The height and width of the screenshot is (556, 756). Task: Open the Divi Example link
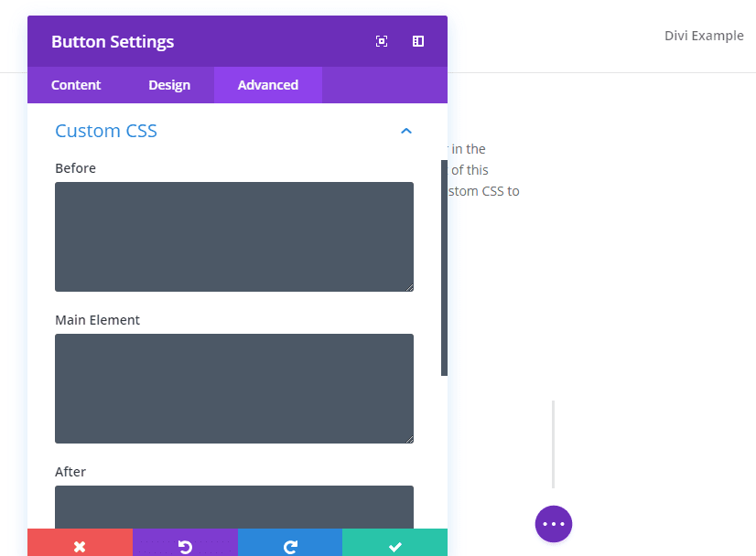tap(704, 36)
